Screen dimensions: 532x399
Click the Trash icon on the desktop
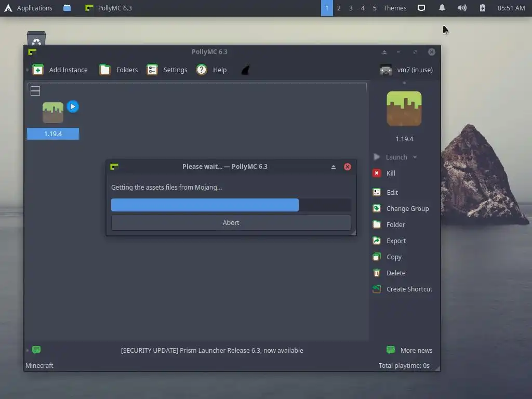(x=36, y=38)
